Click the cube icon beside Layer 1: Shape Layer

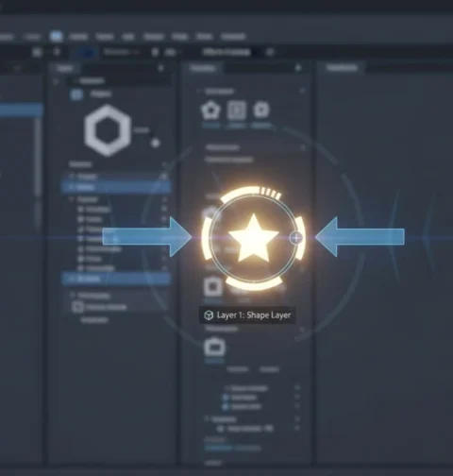coord(209,315)
